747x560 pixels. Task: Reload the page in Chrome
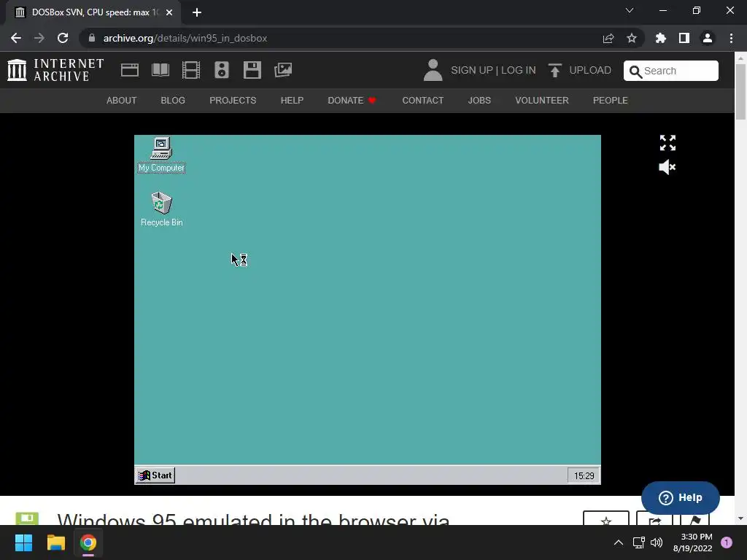(63, 38)
